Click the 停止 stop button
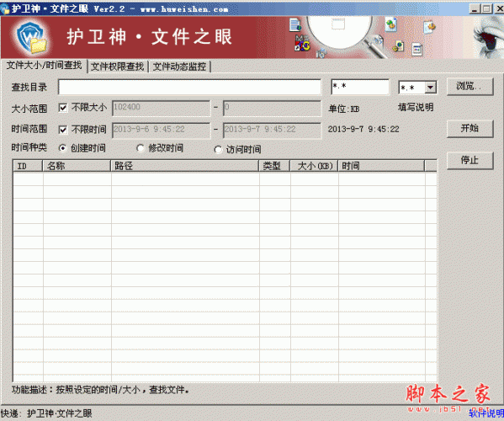 click(470, 160)
